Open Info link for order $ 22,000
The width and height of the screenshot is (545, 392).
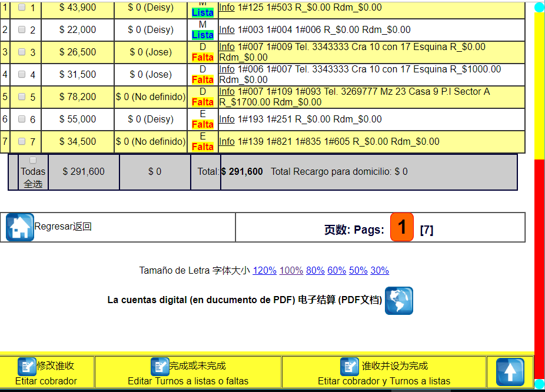click(227, 30)
